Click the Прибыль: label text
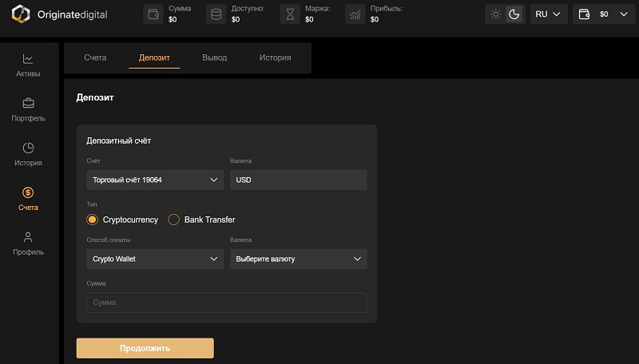The height and width of the screenshot is (364, 639). [x=387, y=8]
